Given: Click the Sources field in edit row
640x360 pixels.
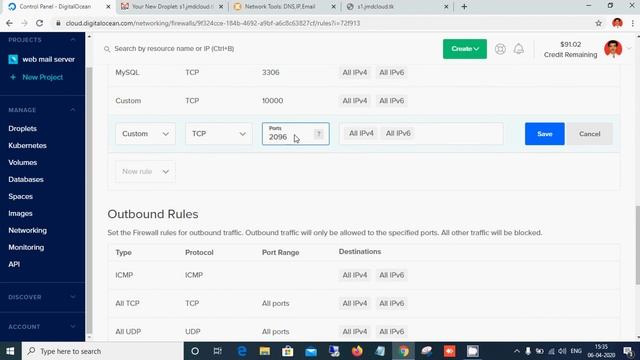Looking at the screenshot, I should (421, 134).
